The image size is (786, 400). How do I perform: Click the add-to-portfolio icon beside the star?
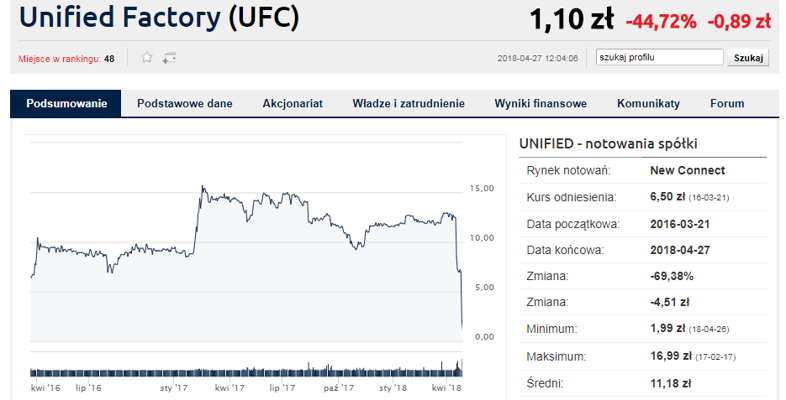coord(169,58)
